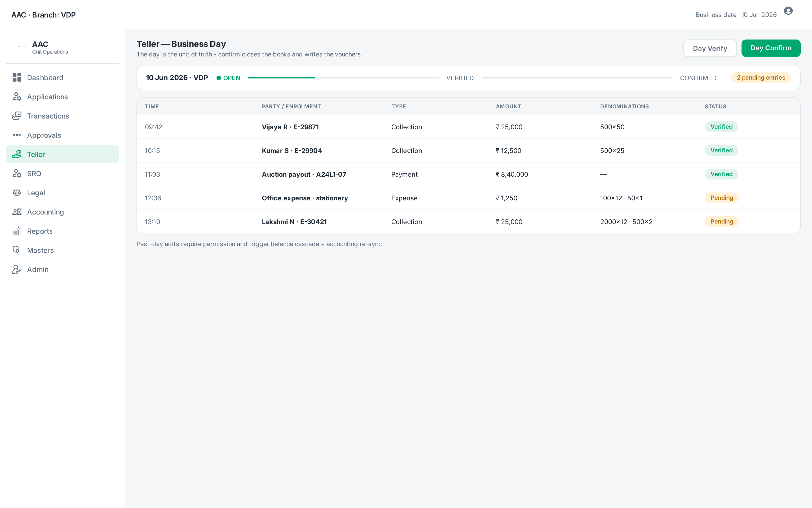812x508 pixels.
Task: Click Verified badge for Auction payout
Action: click(721, 174)
